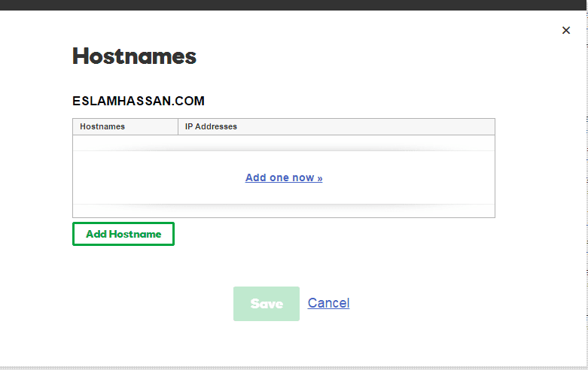The image size is (588, 370).
Task: Click the blank table row above Add one now
Action: 283,143
